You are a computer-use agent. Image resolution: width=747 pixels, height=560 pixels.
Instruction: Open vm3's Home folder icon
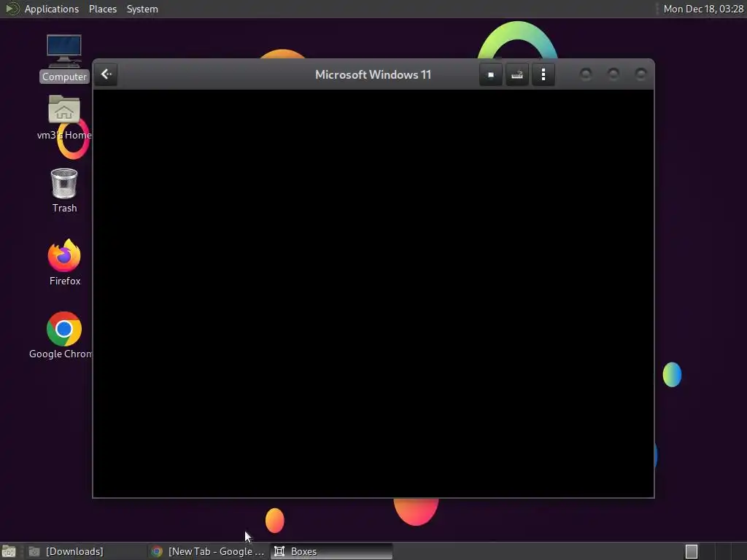coord(64,117)
